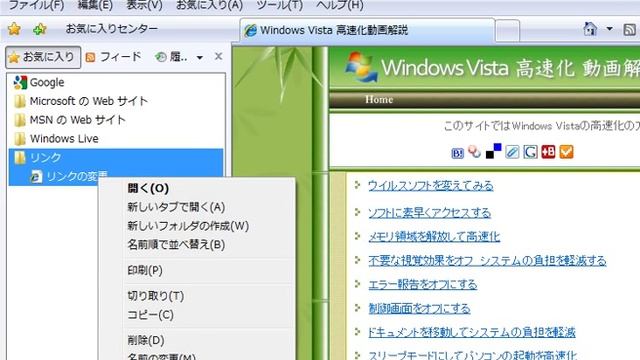Screen dimensions: 640x360
Task: Open the お気に入り(A) menu
Action: [209, 6]
